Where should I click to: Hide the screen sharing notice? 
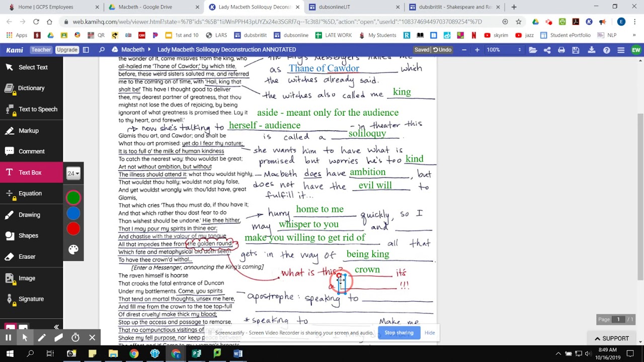(430, 333)
